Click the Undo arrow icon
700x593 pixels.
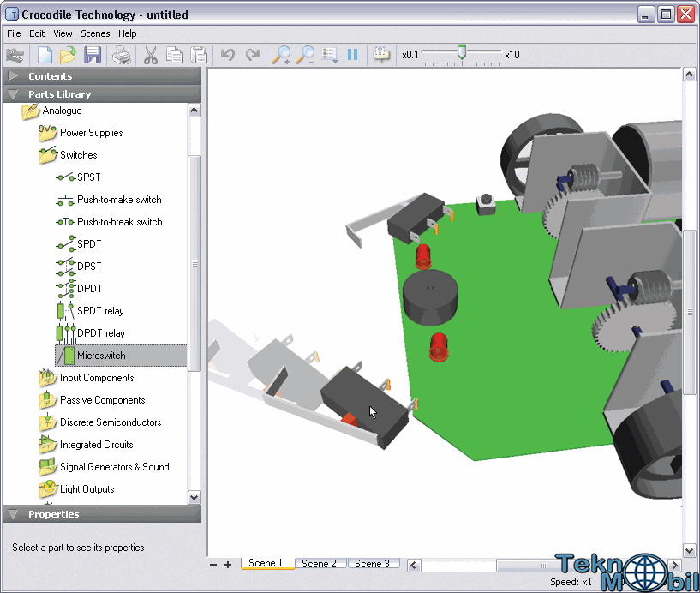(227, 55)
